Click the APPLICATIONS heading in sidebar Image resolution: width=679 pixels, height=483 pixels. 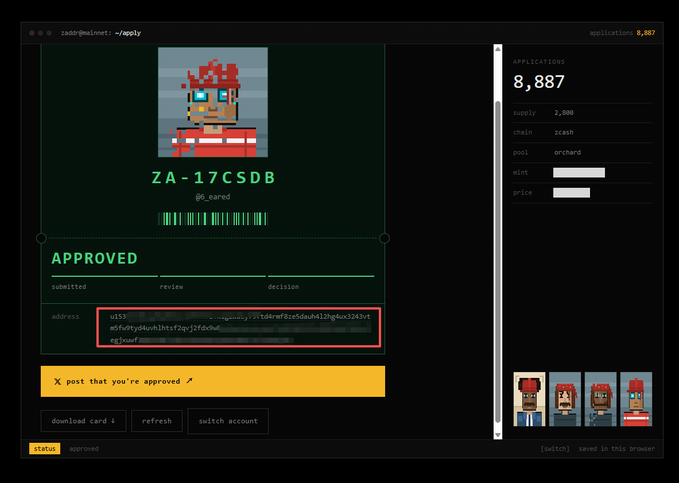[x=539, y=62]
